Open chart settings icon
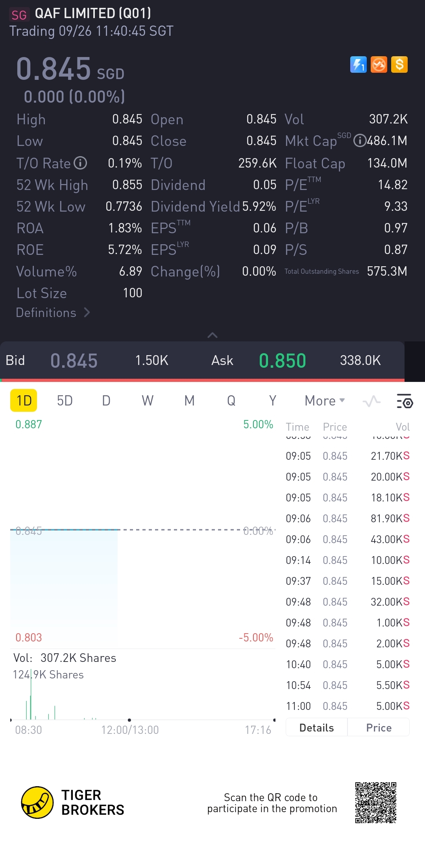The image size is (425, 868). (405, 401)
